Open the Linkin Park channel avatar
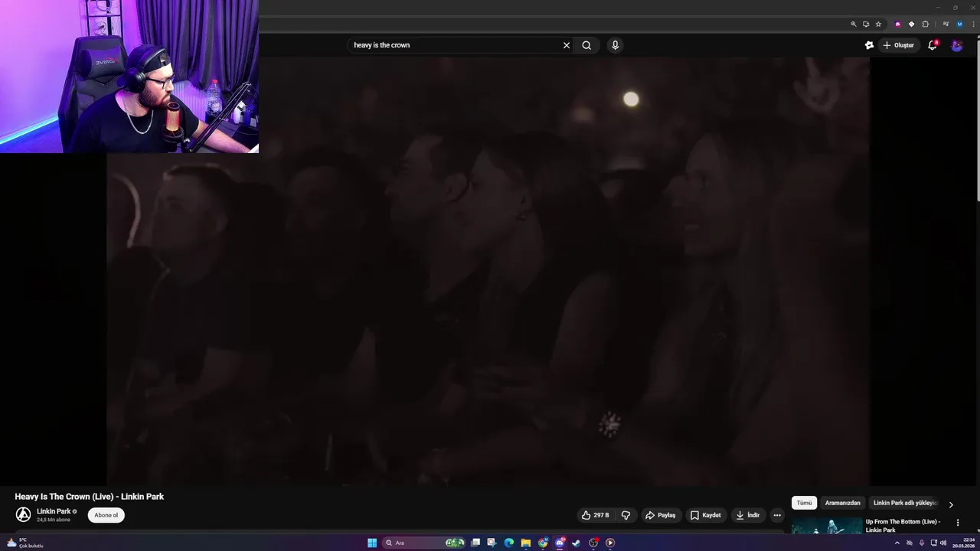This screenshot has width=980, height=551. (24, 515)
